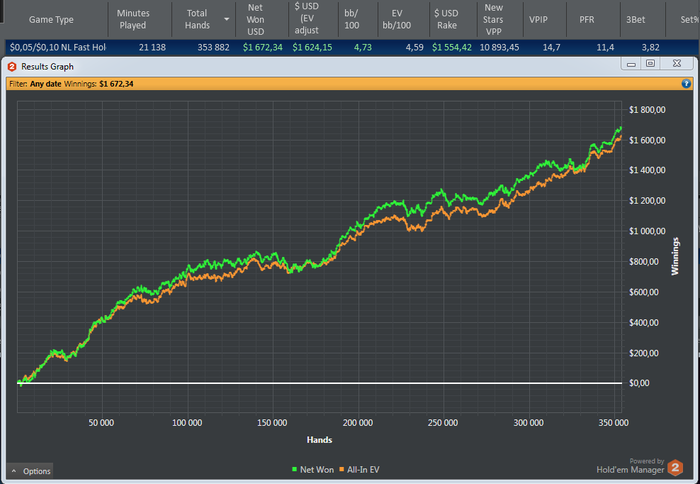Screen dimensions: 700x484
Task: Sort by Game Type column header
Action: (51, 20)
